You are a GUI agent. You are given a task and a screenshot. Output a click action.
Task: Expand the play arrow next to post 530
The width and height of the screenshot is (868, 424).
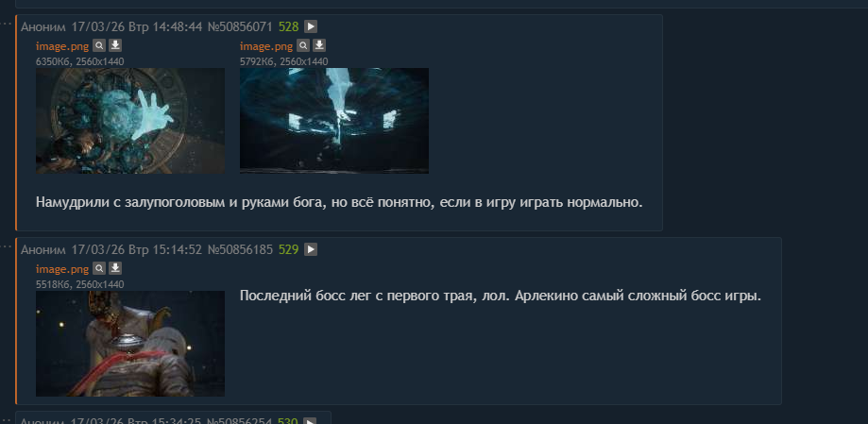tap(311, 420)
